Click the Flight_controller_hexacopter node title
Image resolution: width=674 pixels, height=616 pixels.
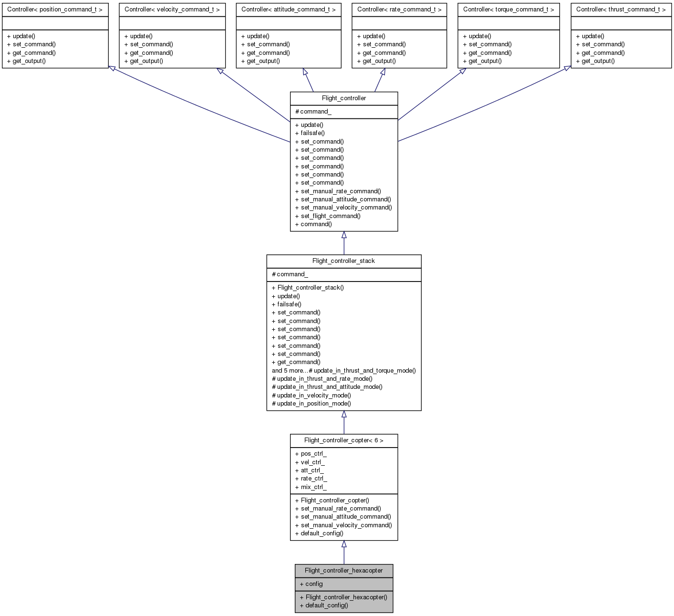(344, 571)
